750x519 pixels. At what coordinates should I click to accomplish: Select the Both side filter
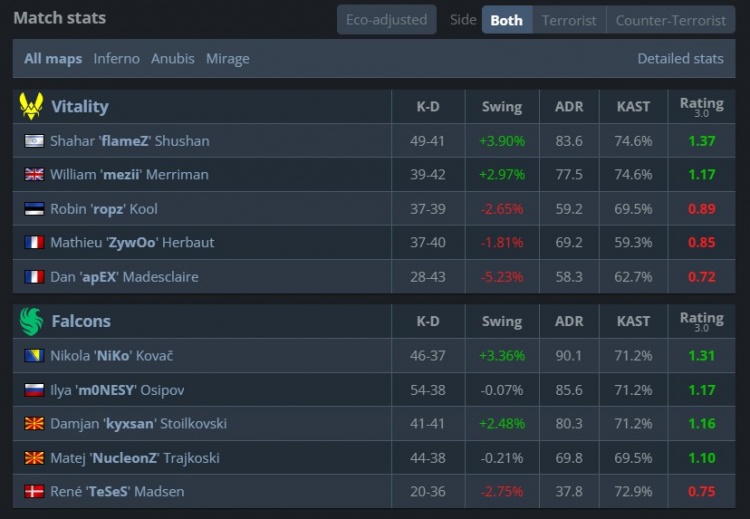[506, 20]
